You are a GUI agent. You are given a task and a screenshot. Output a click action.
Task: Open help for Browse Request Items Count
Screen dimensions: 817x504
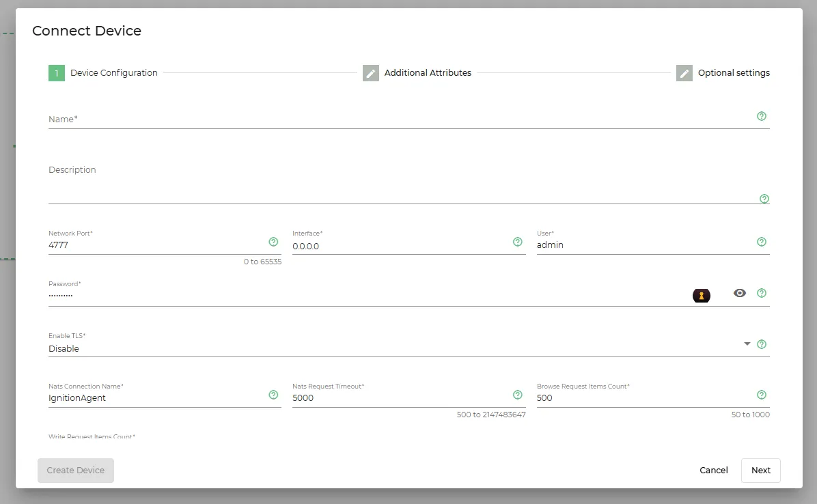(761, 395)
